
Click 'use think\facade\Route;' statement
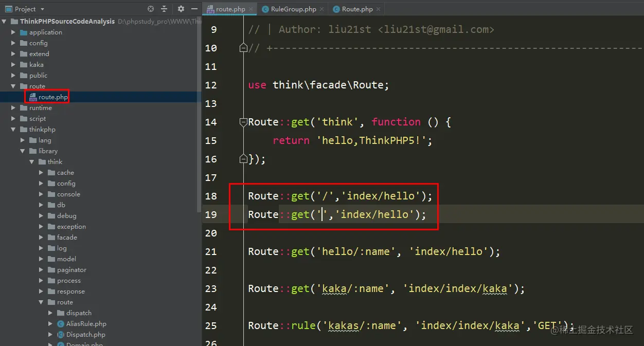click(x=318, y=85)
